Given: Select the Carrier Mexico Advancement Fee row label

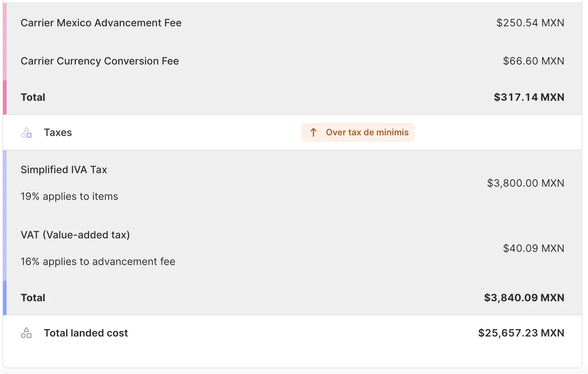Looking at the screenshot, I should coord(101,23).
